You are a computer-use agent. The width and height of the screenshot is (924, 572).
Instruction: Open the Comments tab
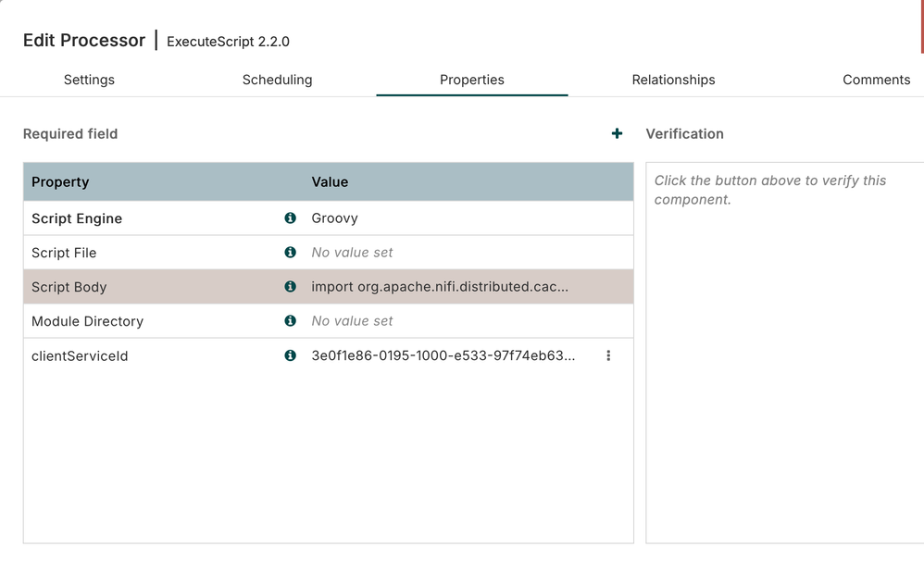(876, 80)
